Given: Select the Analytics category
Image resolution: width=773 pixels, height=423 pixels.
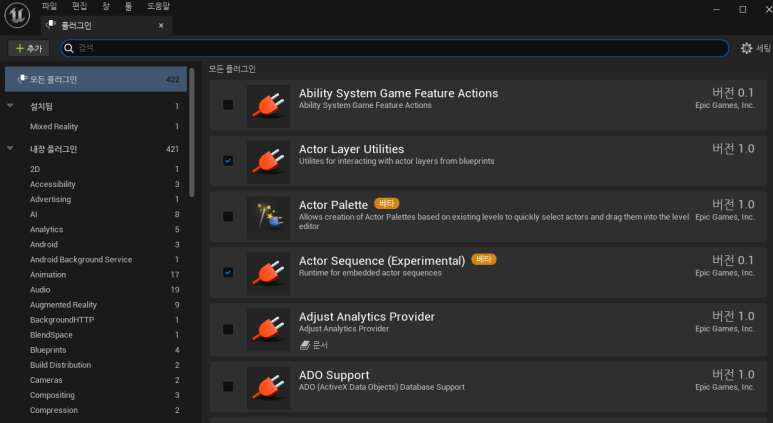Looking at the screenshot, I should (x=96, y=229).
